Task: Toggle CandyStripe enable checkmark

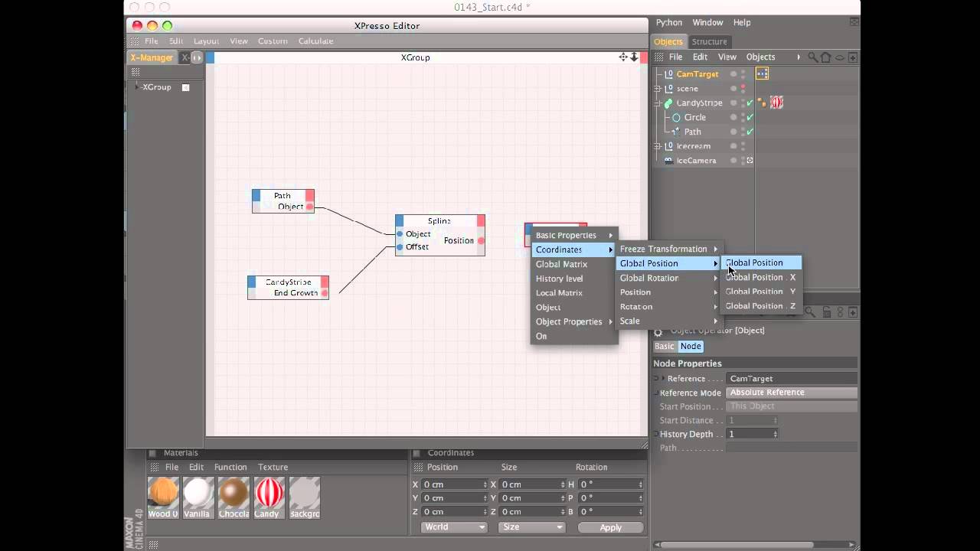Action: point(750,103)
